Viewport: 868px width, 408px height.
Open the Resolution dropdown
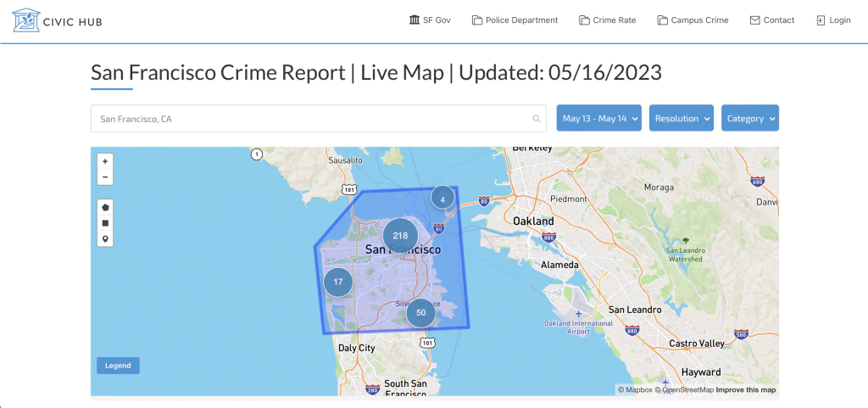(682, 118)
